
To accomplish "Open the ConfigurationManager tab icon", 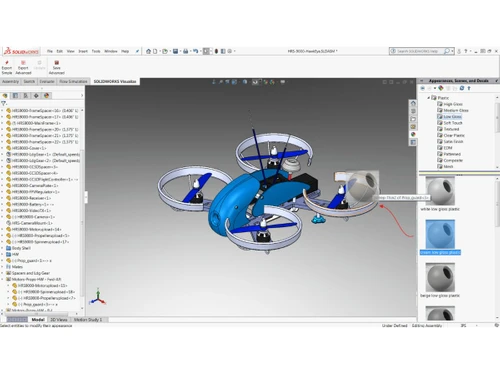I will (26, 96).
